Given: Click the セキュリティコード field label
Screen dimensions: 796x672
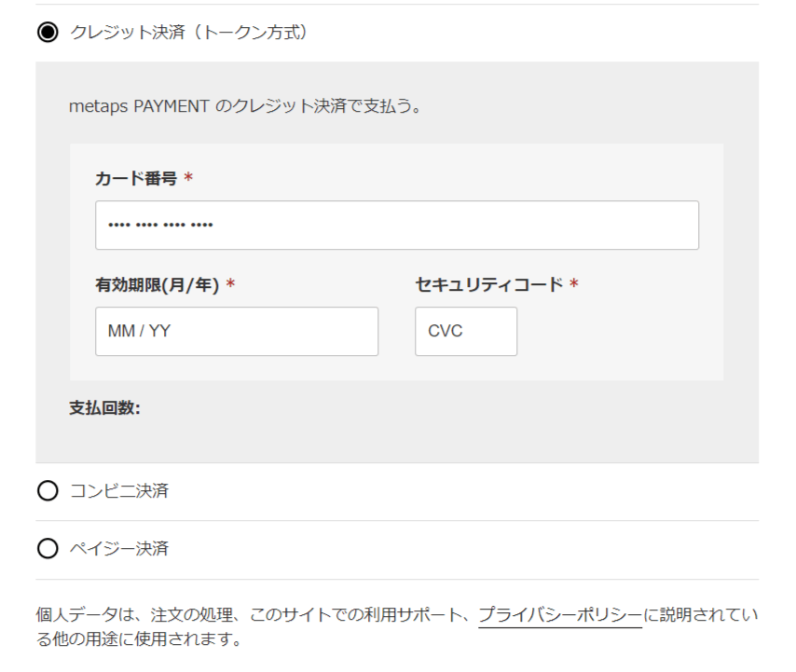Looking at the screenshot, I should coord(489,284).
